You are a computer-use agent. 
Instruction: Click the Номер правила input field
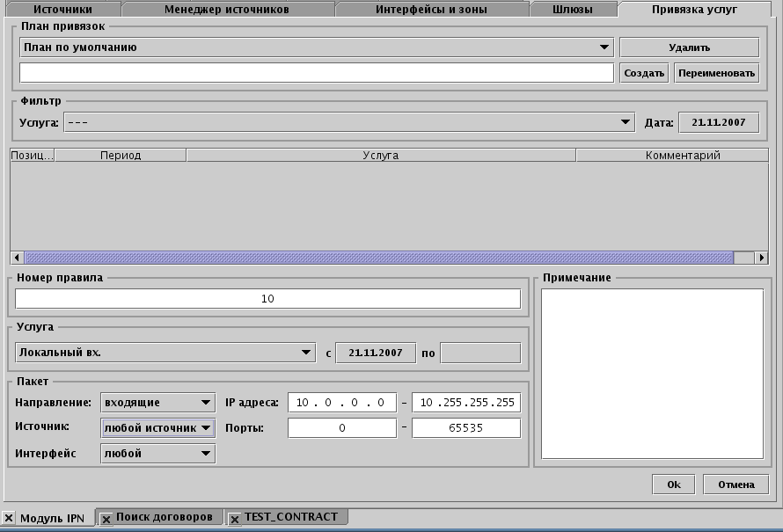pos(267,299)
